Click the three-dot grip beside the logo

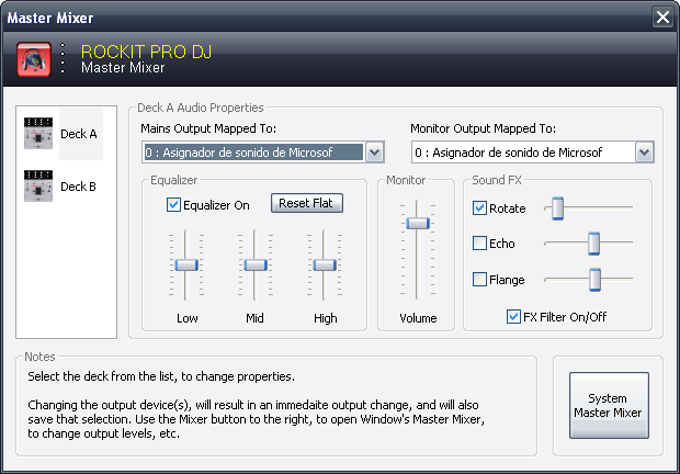62,58
